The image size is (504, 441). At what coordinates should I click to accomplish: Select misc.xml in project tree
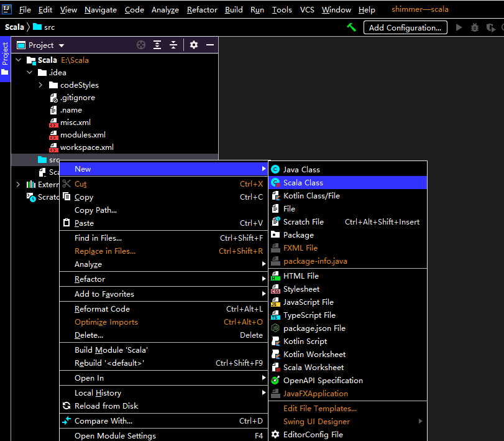75,123
